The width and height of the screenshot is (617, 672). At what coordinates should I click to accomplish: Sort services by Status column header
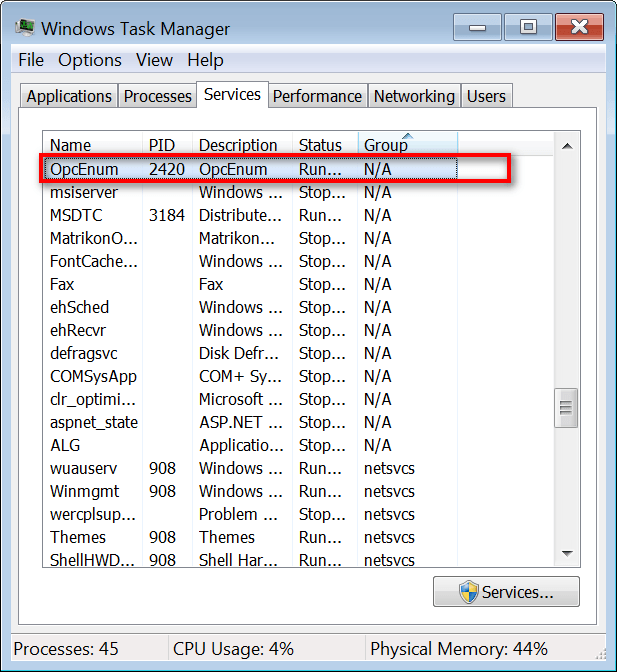324,145
